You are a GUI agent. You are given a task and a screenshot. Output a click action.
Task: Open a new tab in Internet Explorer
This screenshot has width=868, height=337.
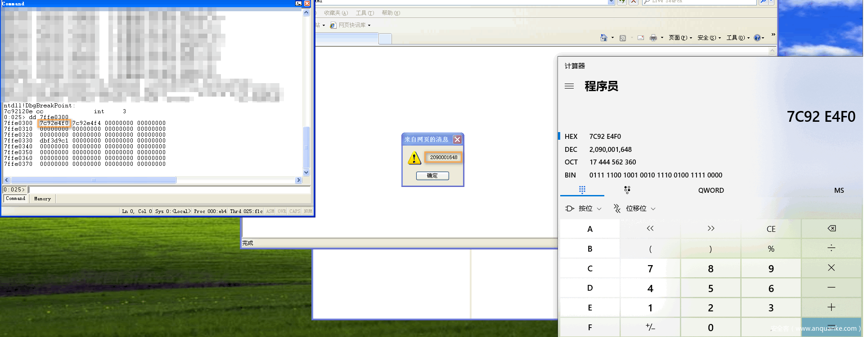[385, 39]
